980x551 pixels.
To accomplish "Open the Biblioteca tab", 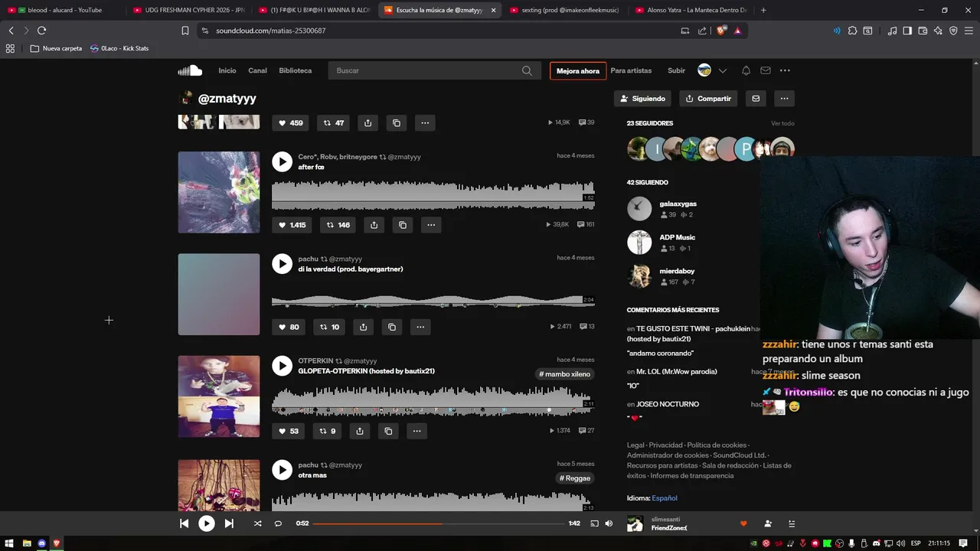I will pos(296,70).
